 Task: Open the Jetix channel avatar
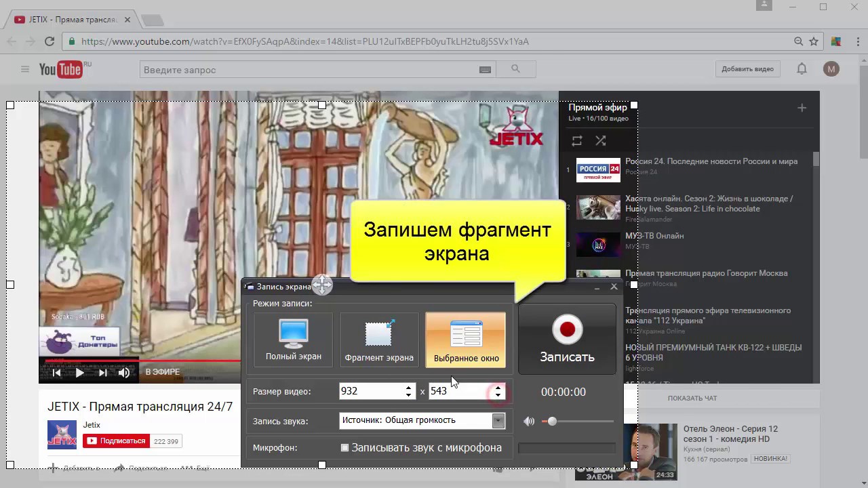pos(62,434)
